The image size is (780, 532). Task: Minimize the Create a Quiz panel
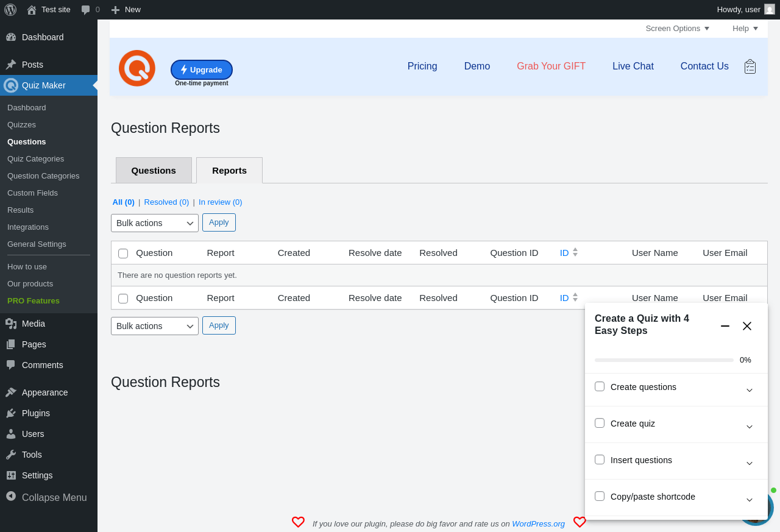725,326
